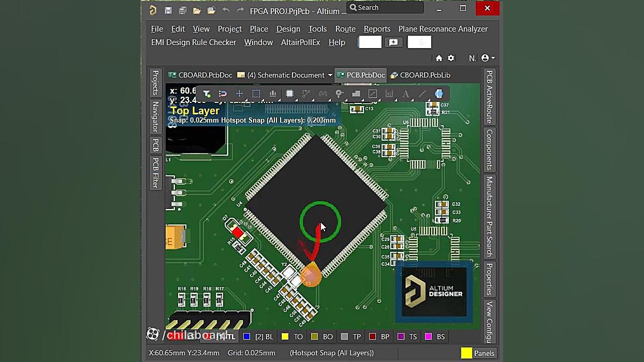The width and height of the screenshot is (644, 362).
Task: Open the Properties side panel
Action: click(489, 279)
